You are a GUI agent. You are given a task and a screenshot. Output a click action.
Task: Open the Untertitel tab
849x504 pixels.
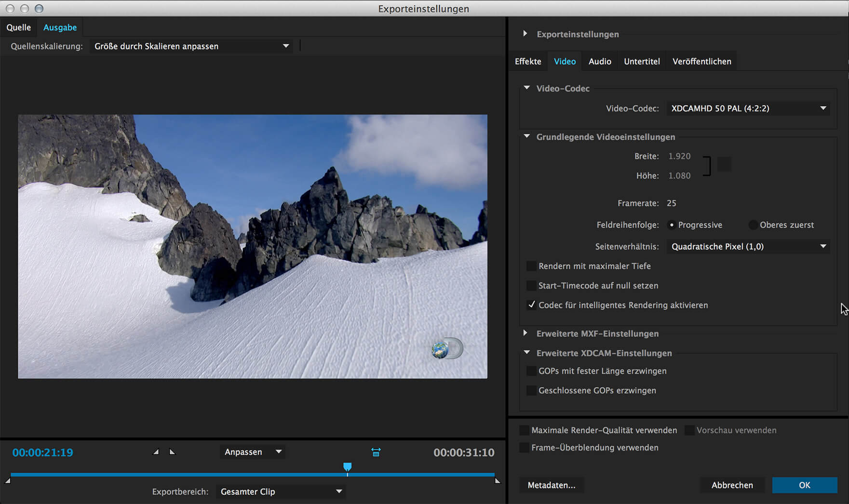pos(642,61)
